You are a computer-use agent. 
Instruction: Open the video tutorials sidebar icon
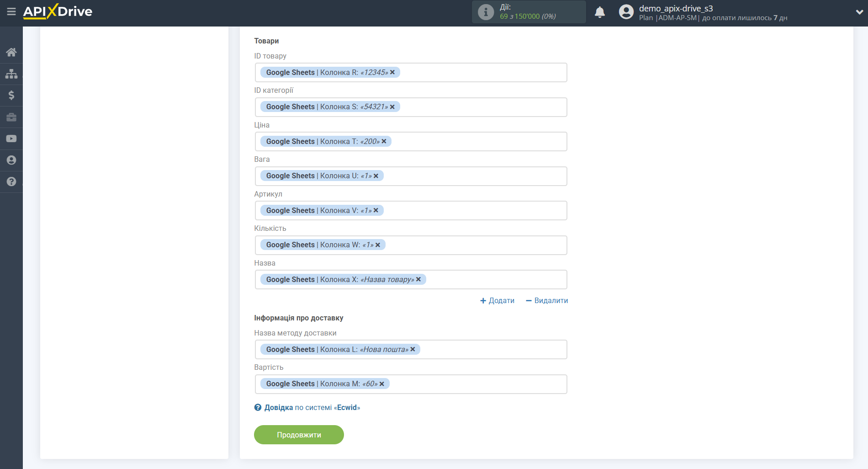(11, 139)
